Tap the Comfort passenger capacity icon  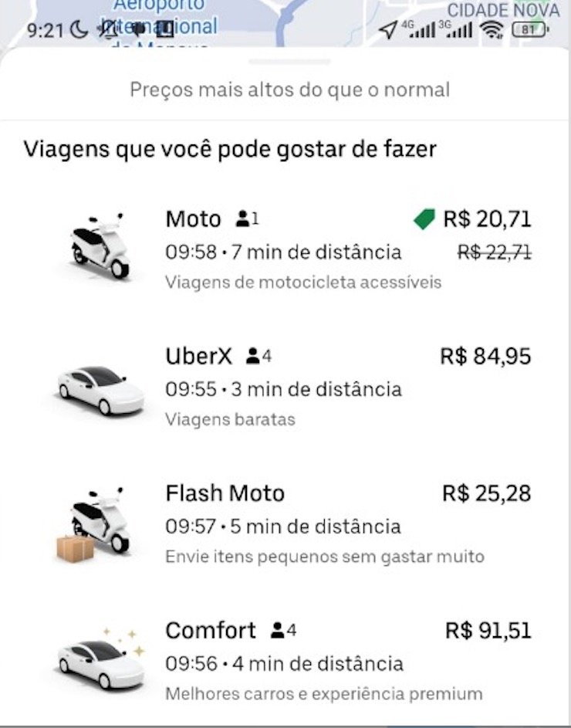click(x=283, y=631)
